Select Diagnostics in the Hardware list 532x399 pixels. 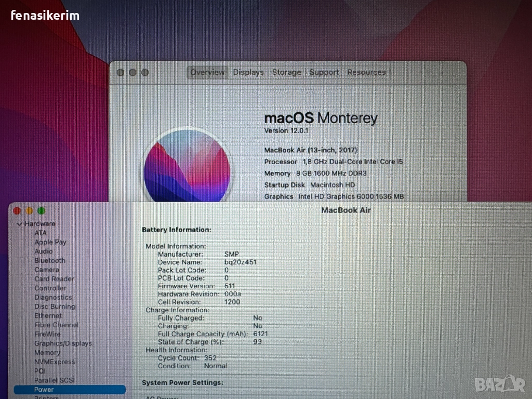53,297
